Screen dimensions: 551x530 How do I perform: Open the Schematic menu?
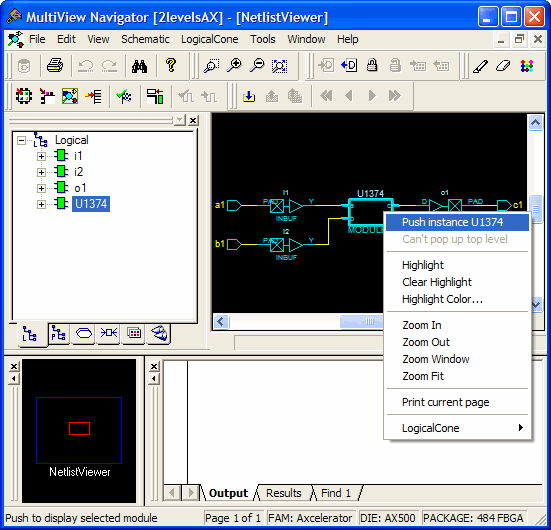click(145, 39)
